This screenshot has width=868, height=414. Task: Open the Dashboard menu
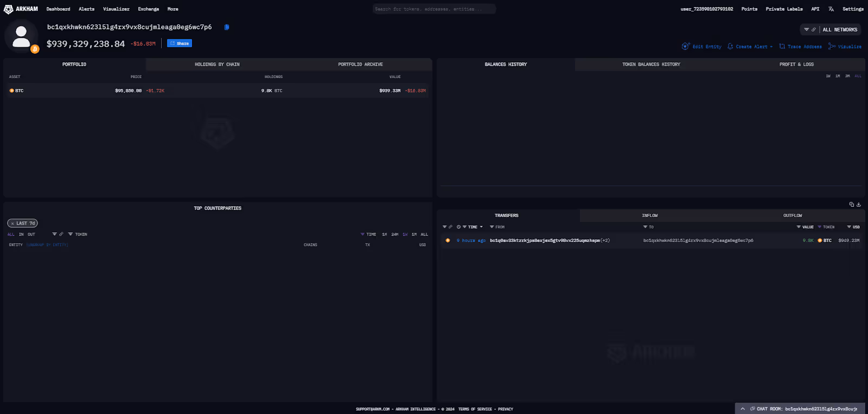[x=58, y=9]
